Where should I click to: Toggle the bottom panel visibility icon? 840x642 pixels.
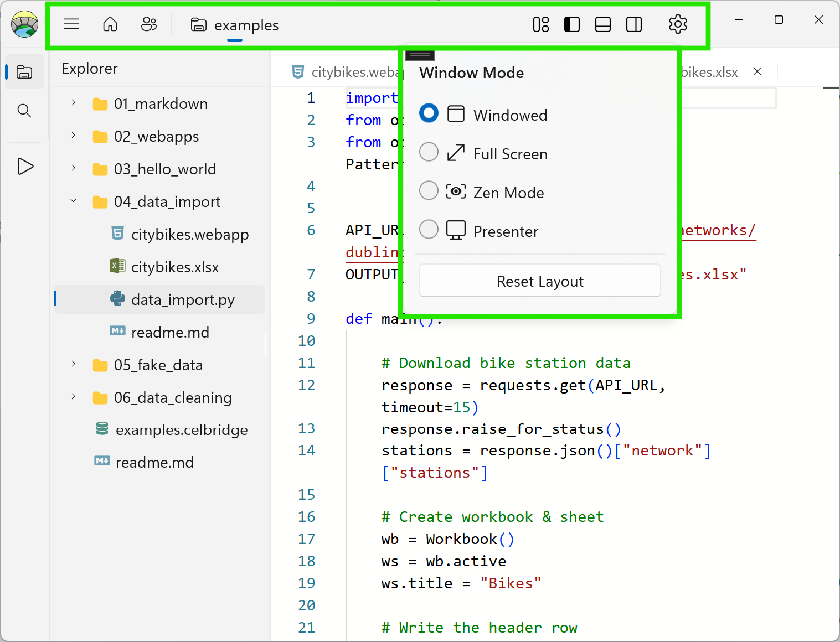602,24
